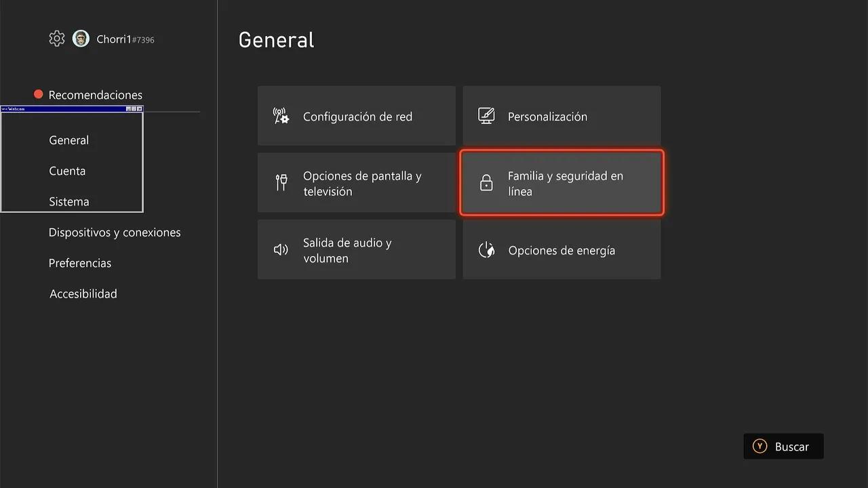The image size is (868, 488).
Task: Open the Configuración de red tile
Action: 357,116
